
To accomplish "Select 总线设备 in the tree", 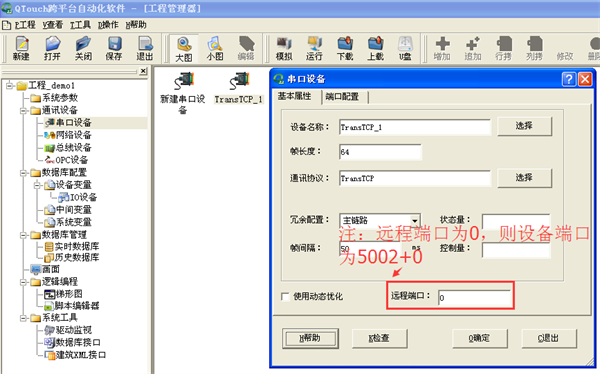I will (x=68, y=148).
